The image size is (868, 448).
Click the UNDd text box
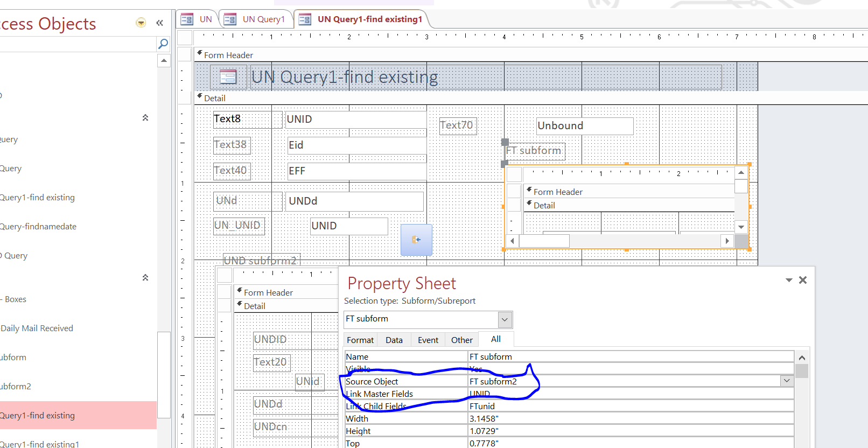point(355,201)
